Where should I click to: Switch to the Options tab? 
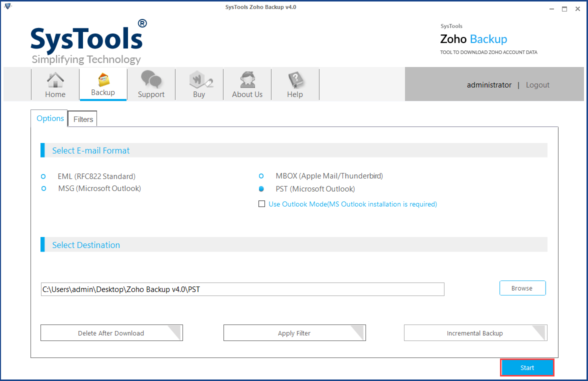50,118
